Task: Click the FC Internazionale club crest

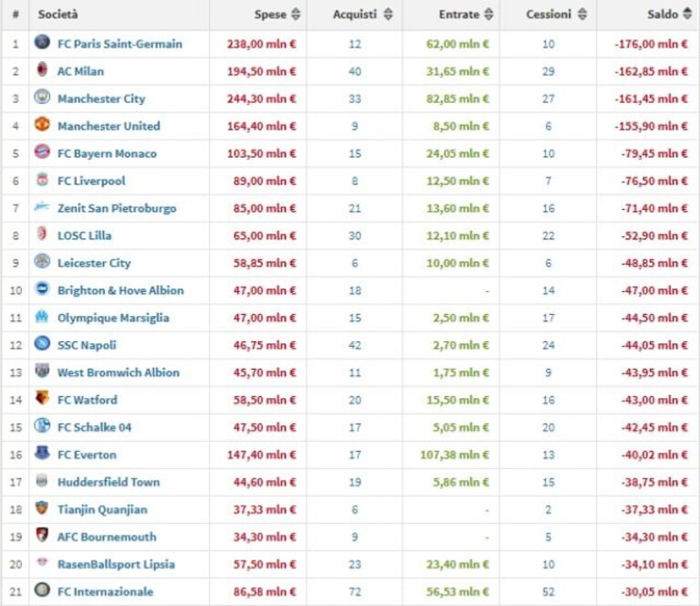Action: 42,590
